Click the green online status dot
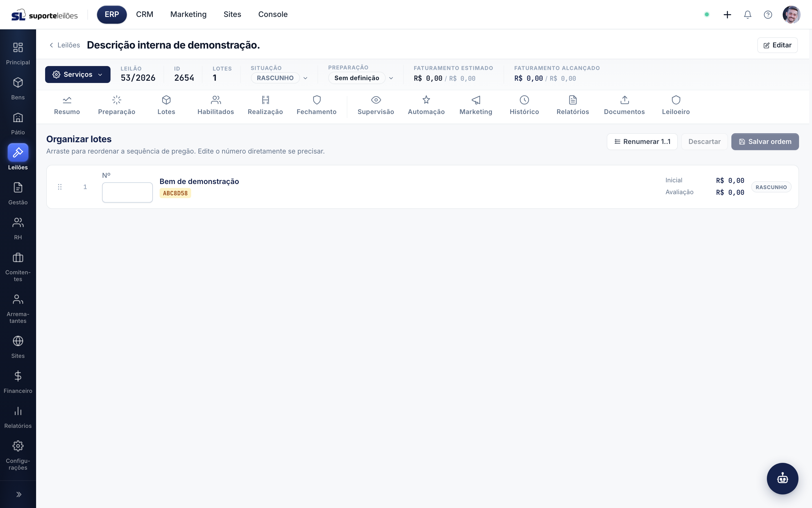The image size is (812, 508). tap(707, 14)
